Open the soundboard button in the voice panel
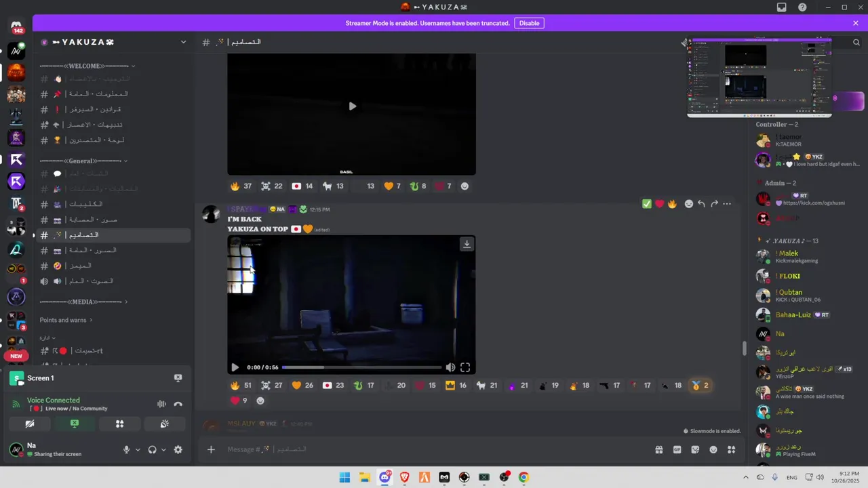Screen dimensions: 868x488 point(164,424)
